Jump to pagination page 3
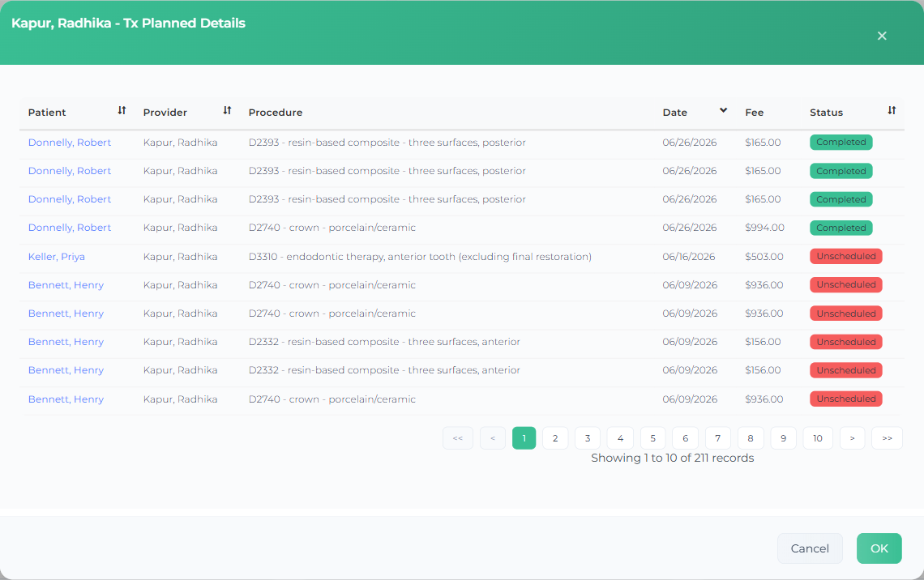 pyautogui.click(x=588, y=438)
